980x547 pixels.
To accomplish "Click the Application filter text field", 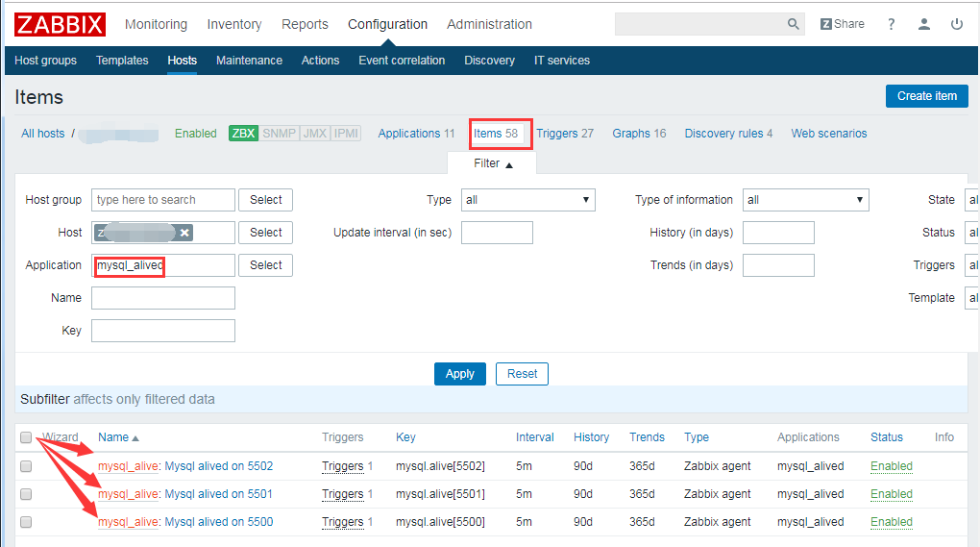I will [x=162, y=265].
